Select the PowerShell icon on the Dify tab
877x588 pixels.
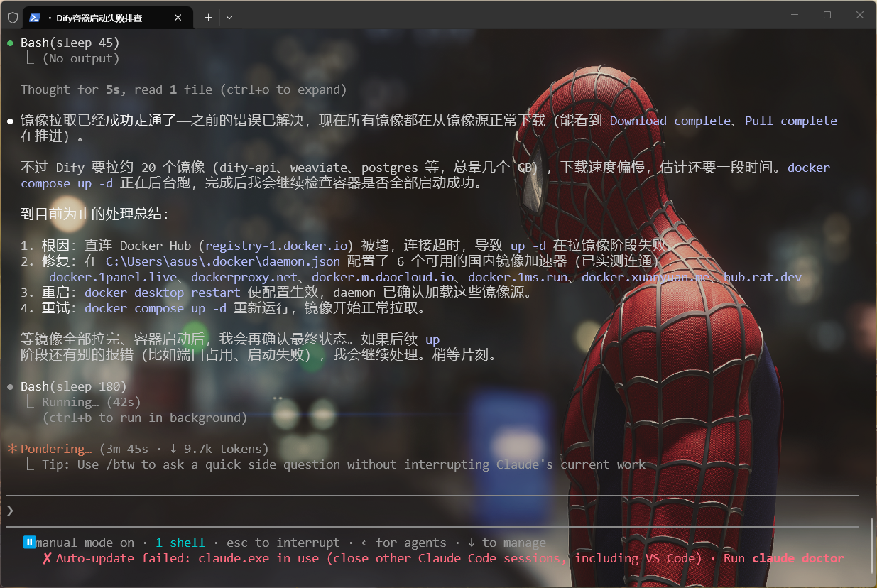(x=35, y=18)
